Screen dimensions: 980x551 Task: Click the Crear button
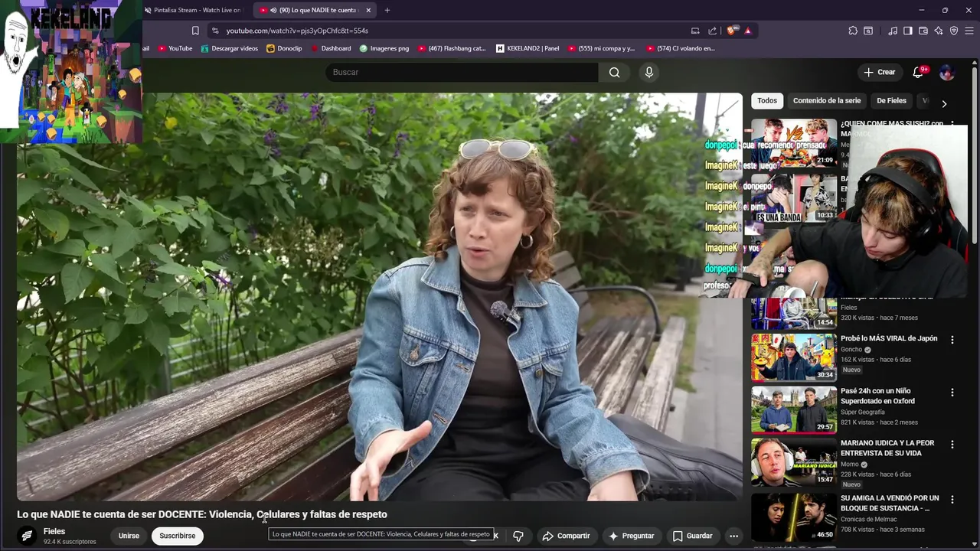[x=879, y=72]
